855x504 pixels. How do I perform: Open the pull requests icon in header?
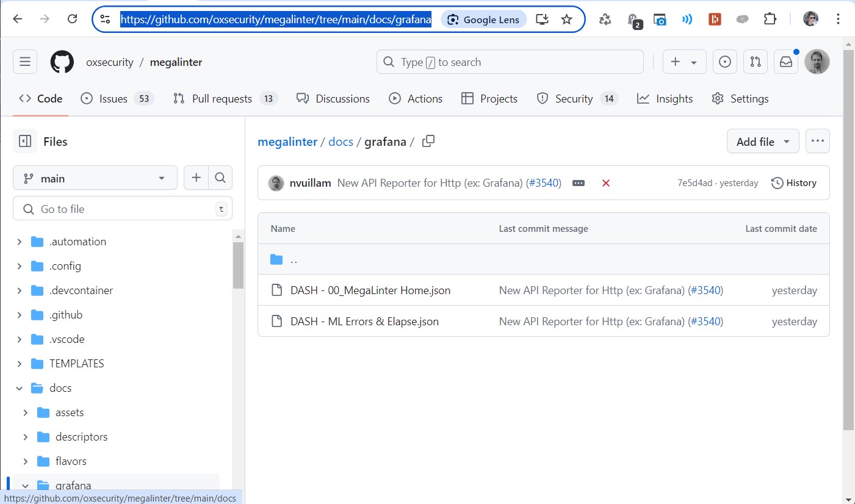(x=756, y=62)
